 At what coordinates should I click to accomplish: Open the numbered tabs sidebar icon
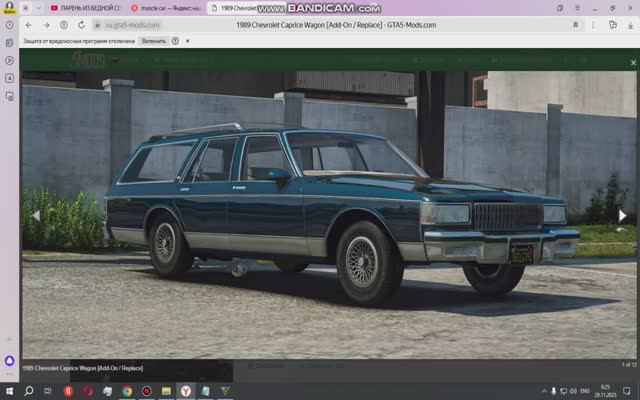point(9,78)
